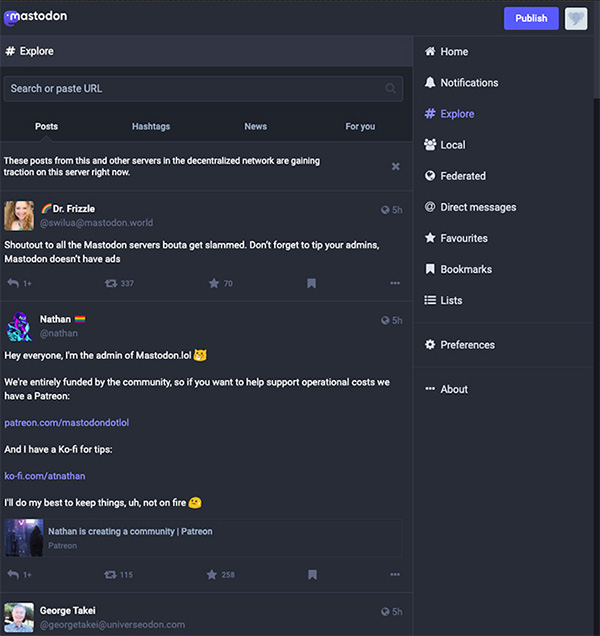
Task: Click the Search or paste URL field
Action: (203, 88)
